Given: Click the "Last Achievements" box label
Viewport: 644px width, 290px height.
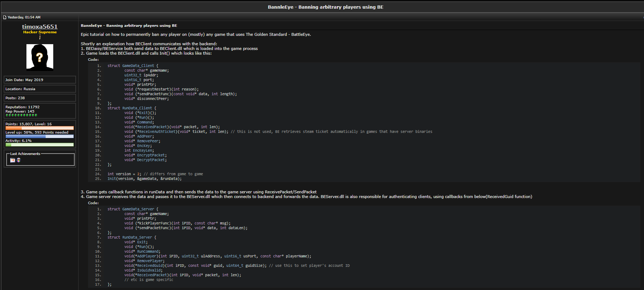Looking at the screenshot, I should click(25, 154).
